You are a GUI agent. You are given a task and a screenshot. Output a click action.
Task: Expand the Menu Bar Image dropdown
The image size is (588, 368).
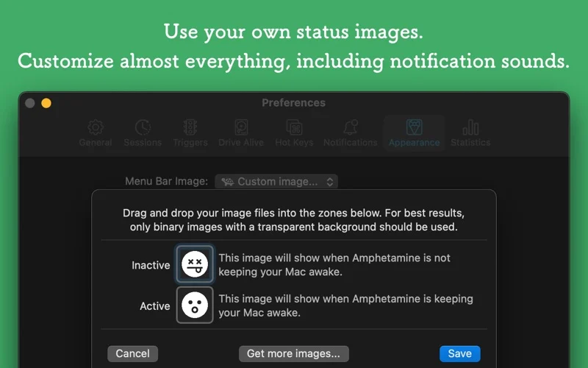click(276, 182)
